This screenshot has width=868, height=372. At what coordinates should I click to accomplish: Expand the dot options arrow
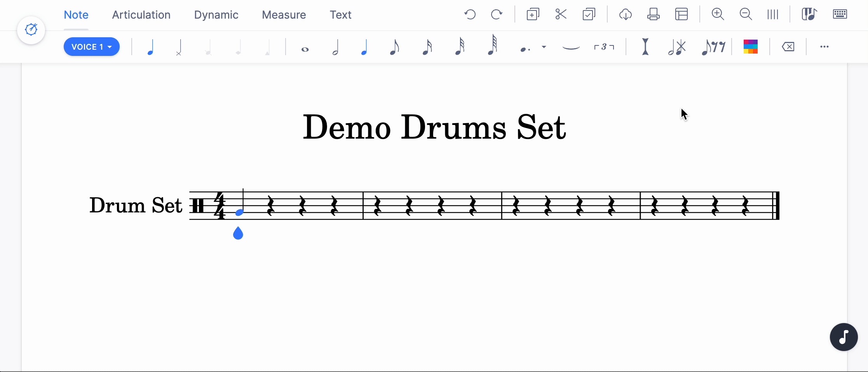click(544, 47)
